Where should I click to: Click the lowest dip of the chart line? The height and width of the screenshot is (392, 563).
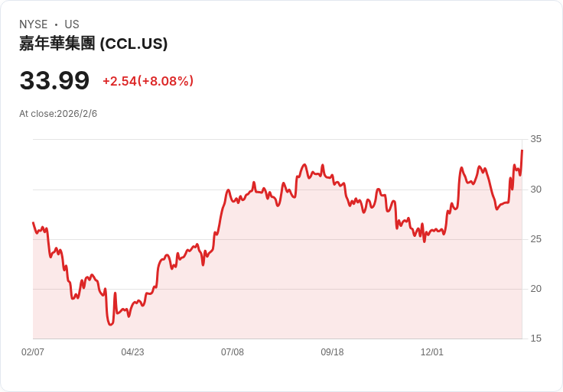pyautogui.click(x=110, y=325)
